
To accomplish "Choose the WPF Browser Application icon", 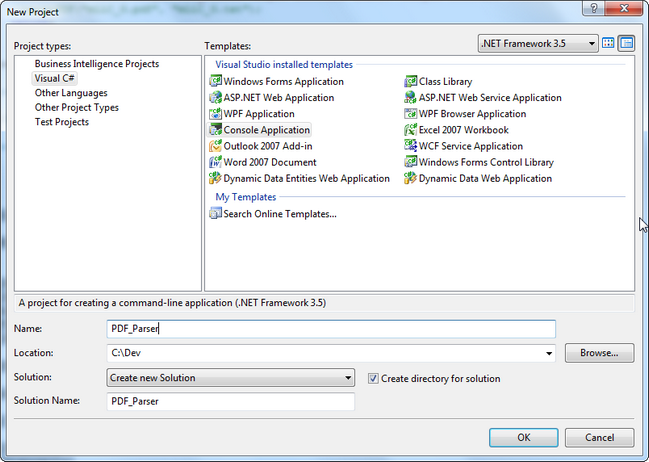I will point(411,113).
